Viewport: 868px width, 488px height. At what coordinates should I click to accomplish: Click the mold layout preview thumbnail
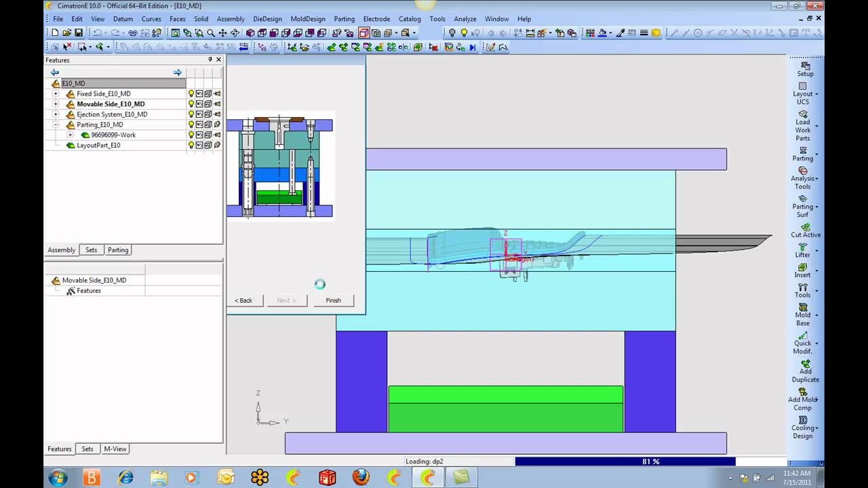279,166
